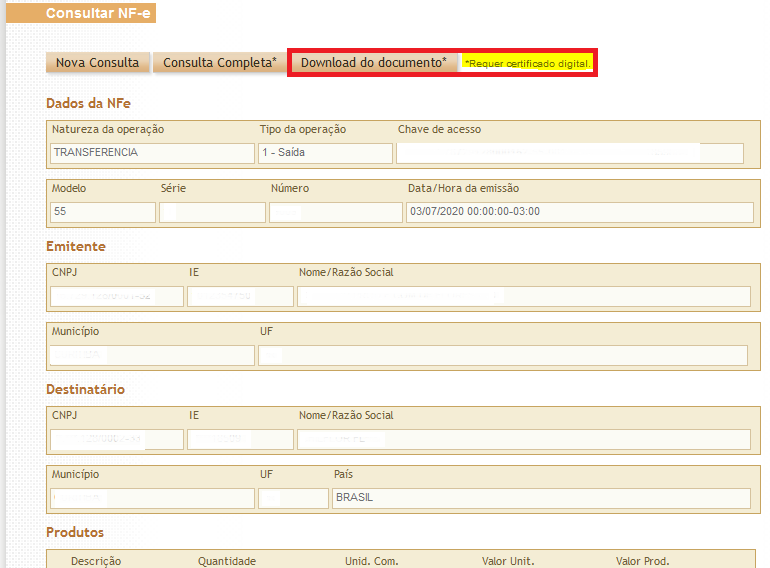
Task: Click the Número input field
Action: 335,212
